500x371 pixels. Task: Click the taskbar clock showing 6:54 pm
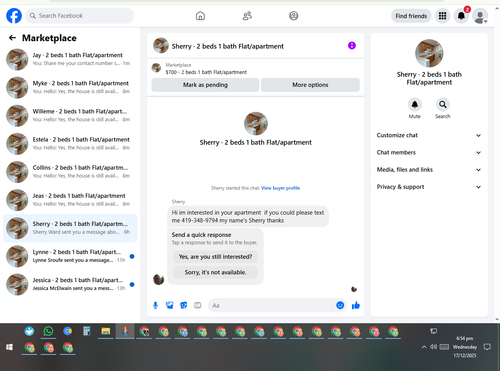coord(465,347)
